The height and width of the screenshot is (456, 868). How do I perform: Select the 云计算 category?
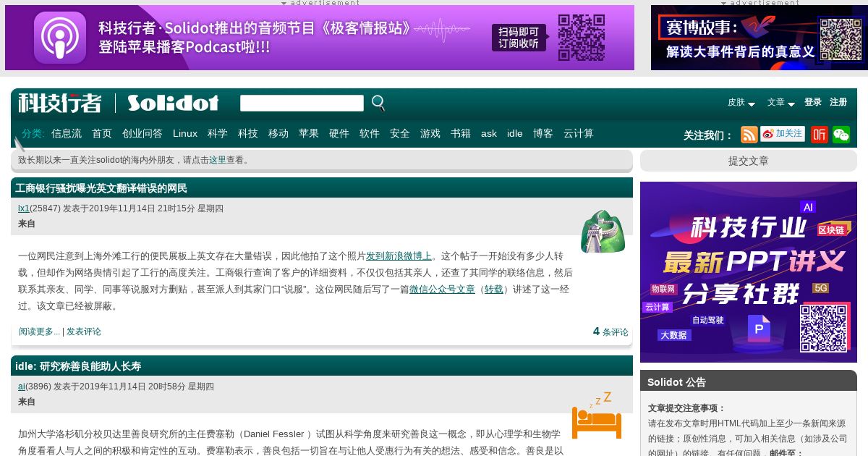pyautogui.click(x=579, y=134)
